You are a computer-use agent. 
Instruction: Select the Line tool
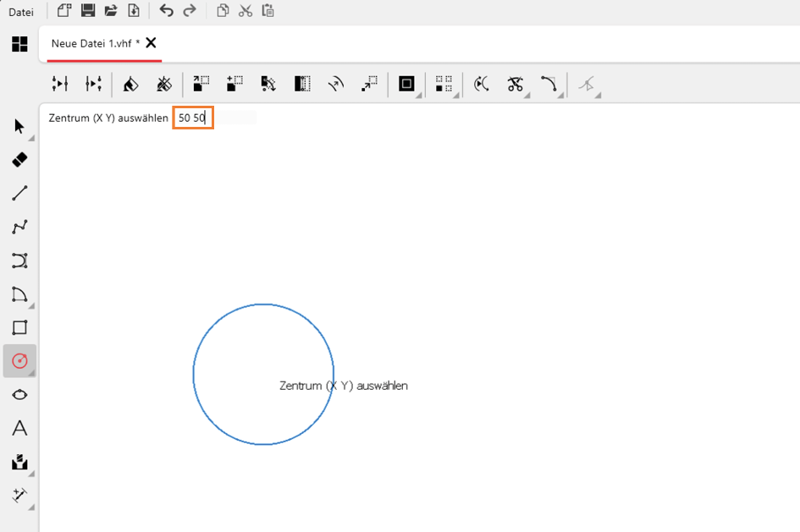pos(19,194)
